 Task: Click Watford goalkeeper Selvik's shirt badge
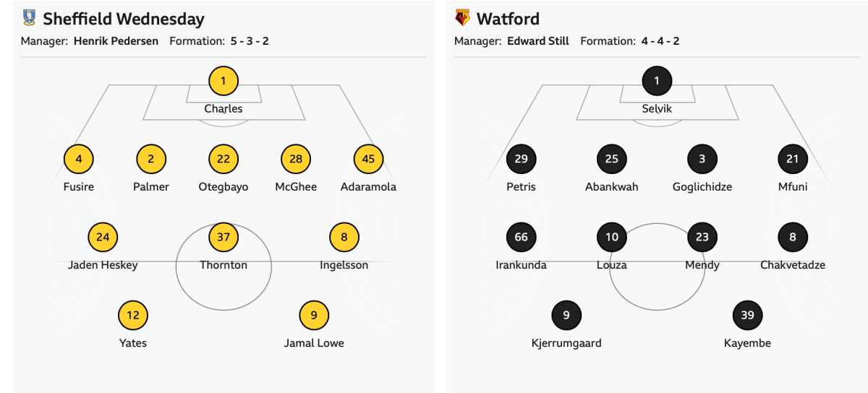click(x=657, y=81)
